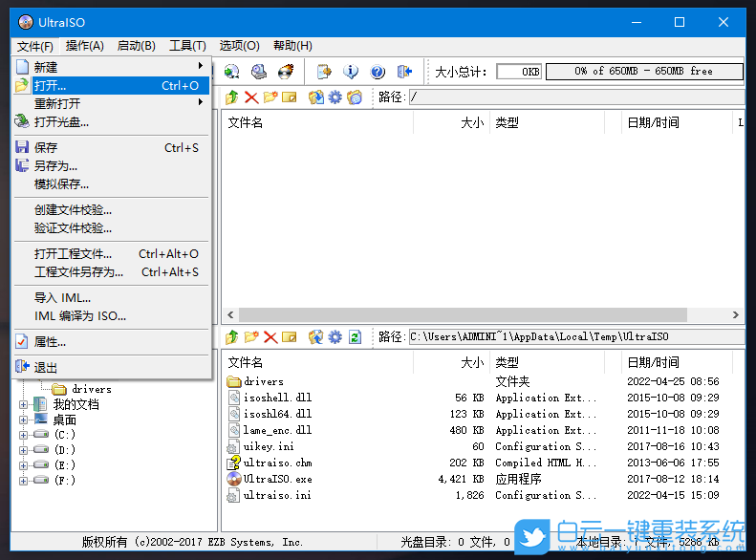Click the right arrow of image pane scrollbar

pos(735,314)
